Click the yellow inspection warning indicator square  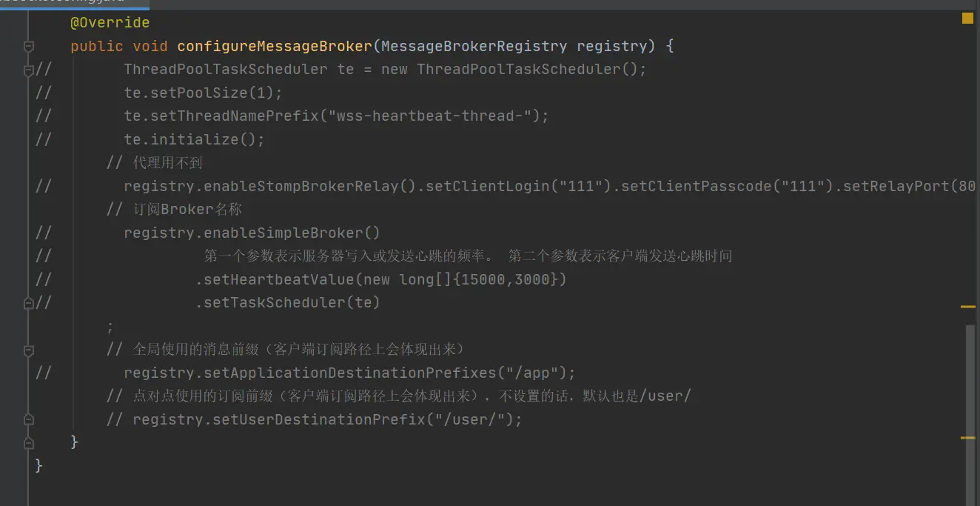967,19
